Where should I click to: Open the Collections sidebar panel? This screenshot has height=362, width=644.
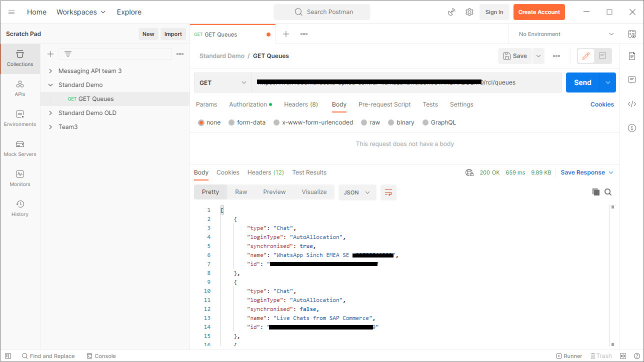point(20,58)
